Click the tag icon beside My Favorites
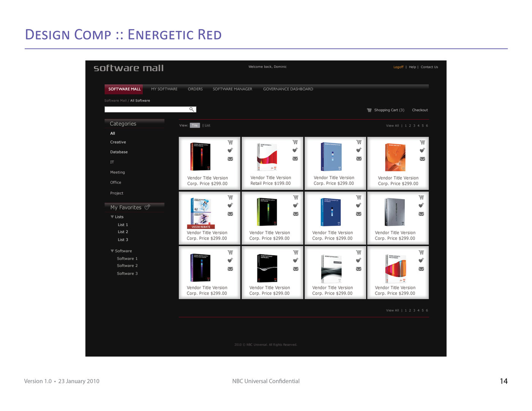 coord(147,207)
